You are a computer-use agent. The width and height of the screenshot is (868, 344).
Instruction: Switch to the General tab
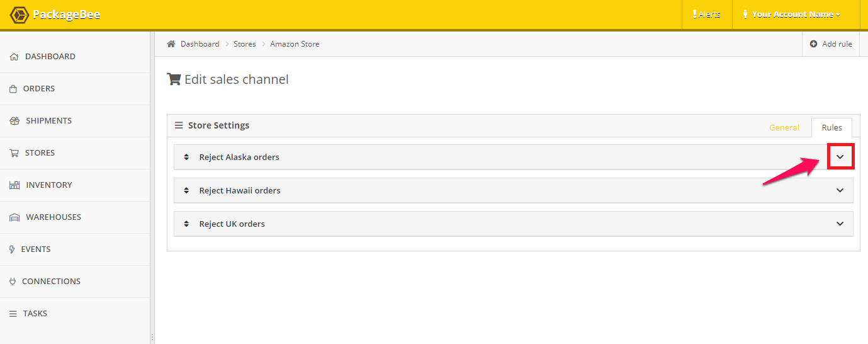pos(784,127)
